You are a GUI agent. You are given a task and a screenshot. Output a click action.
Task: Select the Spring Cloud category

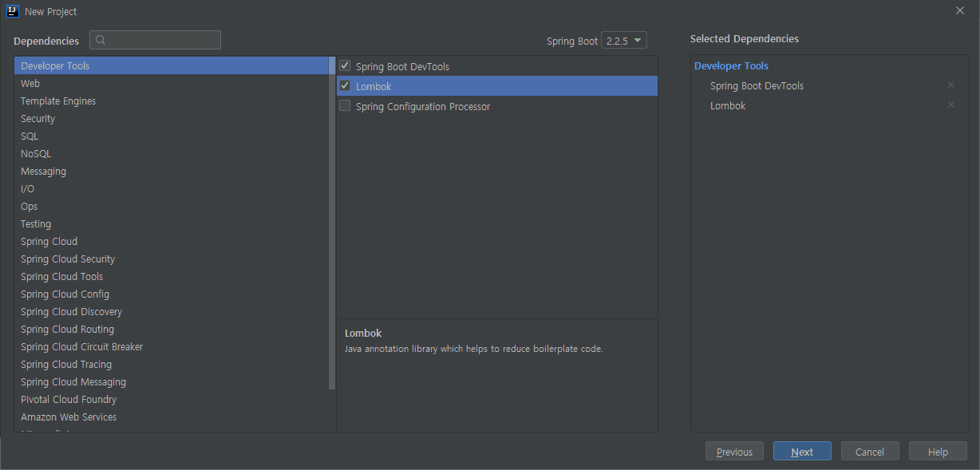tap(172, 241)
